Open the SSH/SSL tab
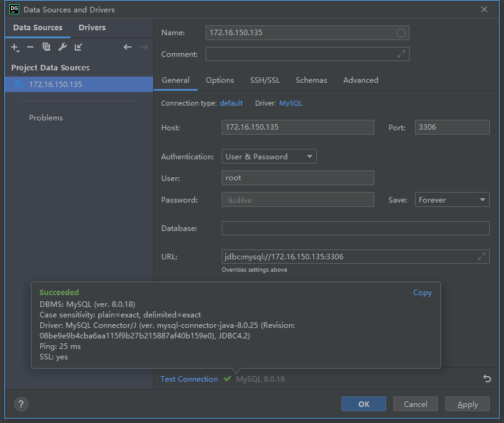The width and height of the screenshot is (504, 423). (x=265, y=80)
